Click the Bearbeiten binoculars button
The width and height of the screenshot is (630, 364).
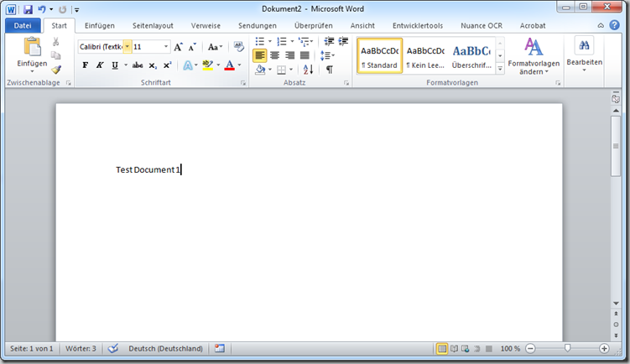[584, 55]
